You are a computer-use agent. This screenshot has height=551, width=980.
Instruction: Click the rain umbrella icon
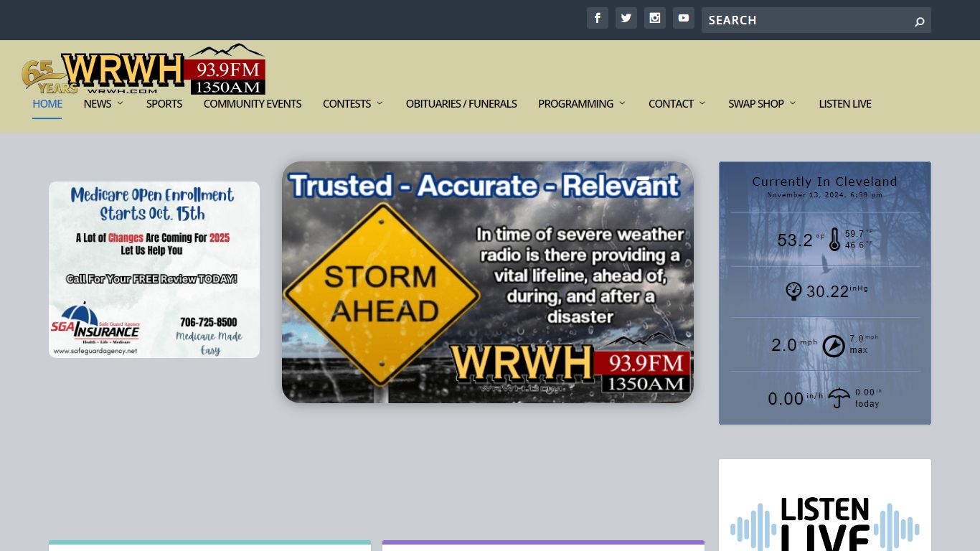click(839, 398)
